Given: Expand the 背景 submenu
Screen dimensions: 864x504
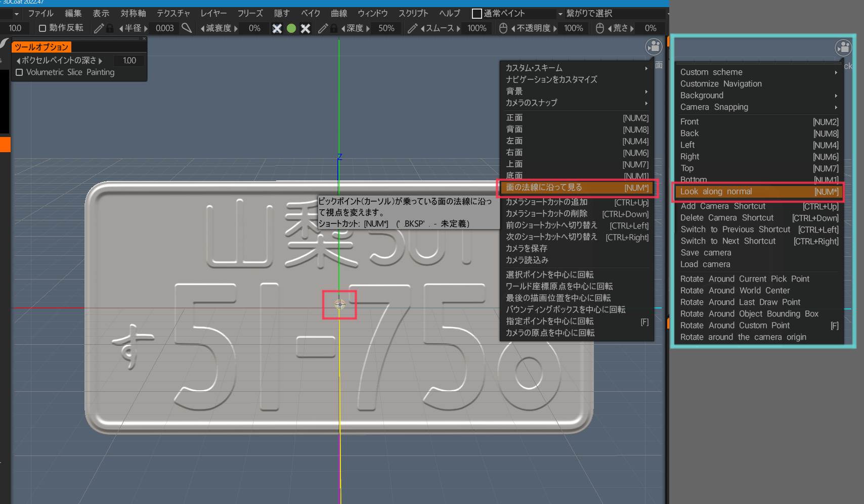Looking at the screenshot, I should (x=577, y=91).
